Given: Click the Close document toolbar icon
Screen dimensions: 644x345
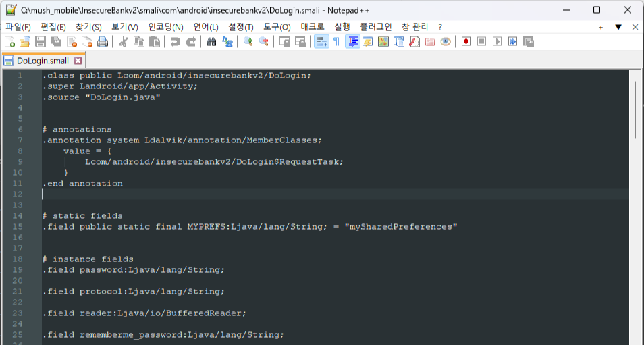Looking at the screenshot, I should click(x=72, y=41).
